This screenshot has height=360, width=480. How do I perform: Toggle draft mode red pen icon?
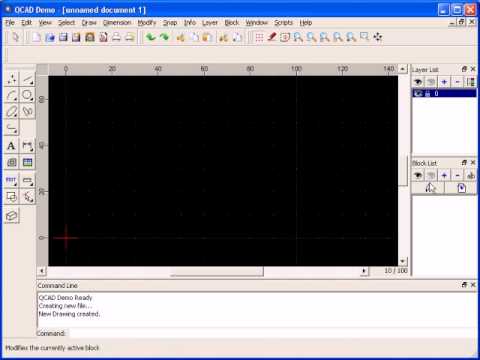[272, 37]
